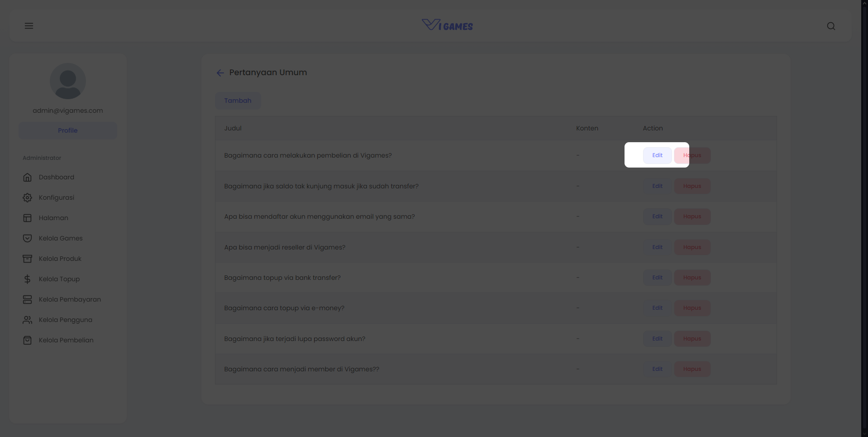
Task: Click the Kelola Pembayaran server icon
Action: pos(27,299)
